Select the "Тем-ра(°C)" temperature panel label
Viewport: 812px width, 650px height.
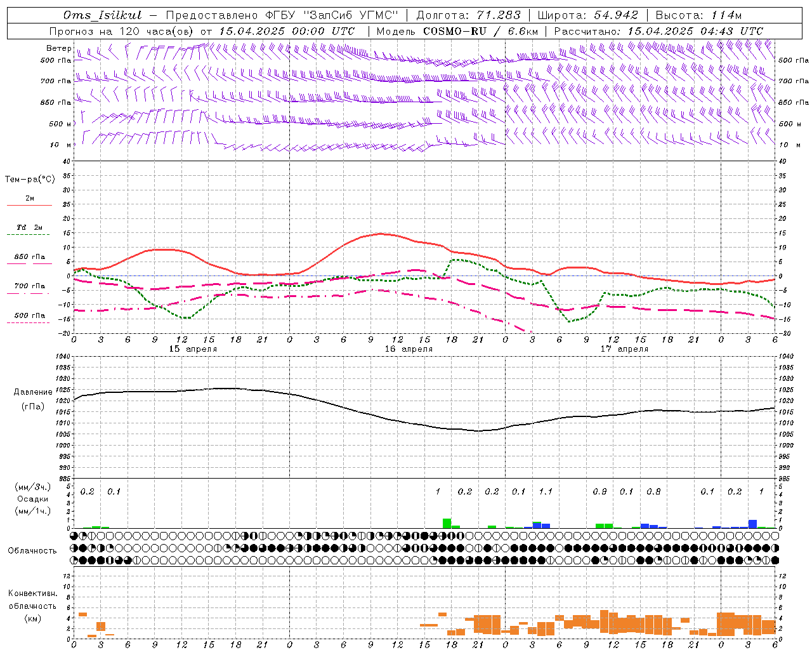point(30,180)
